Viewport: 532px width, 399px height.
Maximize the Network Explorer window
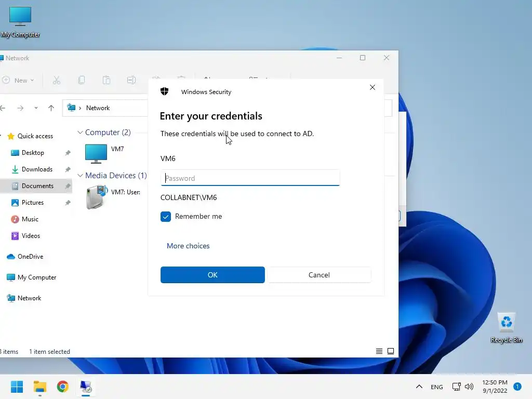[362, 58]
